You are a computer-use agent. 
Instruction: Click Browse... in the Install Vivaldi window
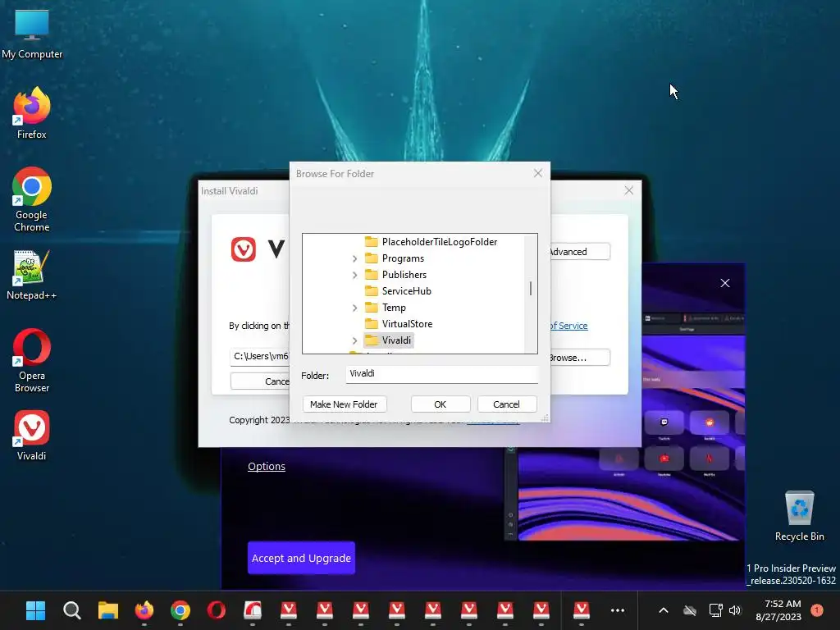(580, 358)
